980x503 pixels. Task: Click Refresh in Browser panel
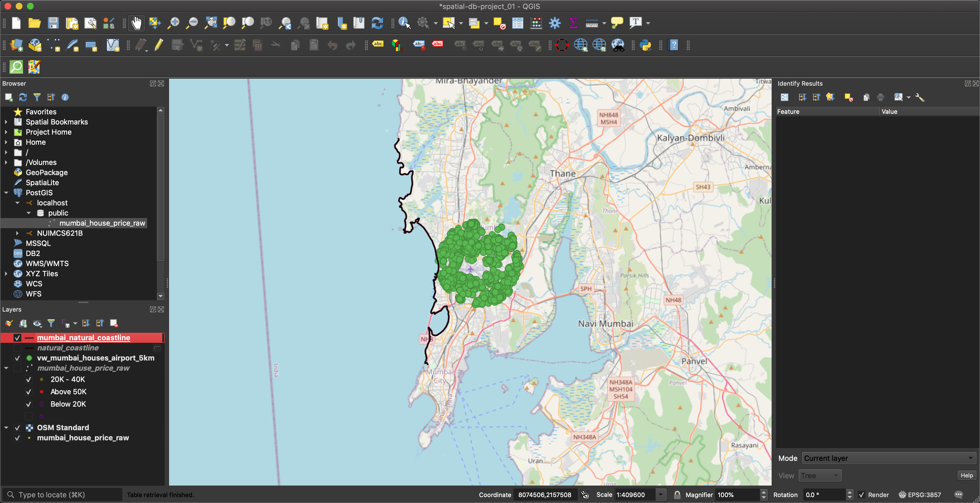pos(23,98)
